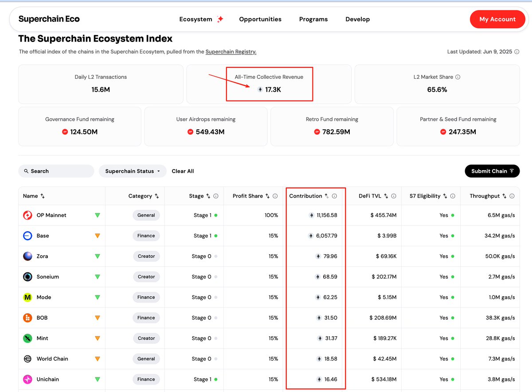Expand Mode row green triangle

click(98, 297)
